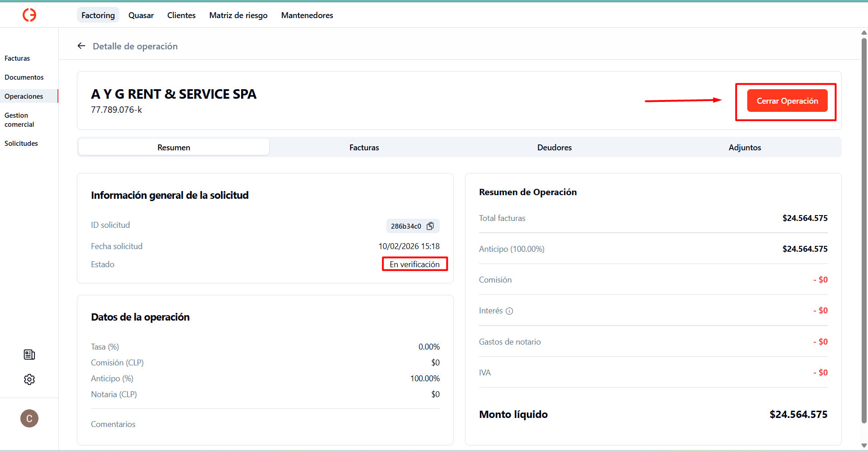
Task: Select the Resumen tab
Action: pyautogui.click(x=174, y=148)
